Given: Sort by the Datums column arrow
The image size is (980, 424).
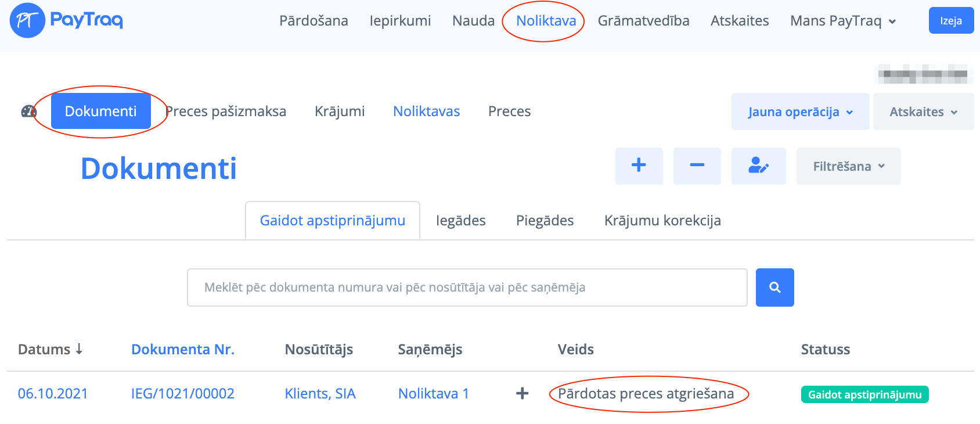Looking at the screenshot, I should pos(79,349).
